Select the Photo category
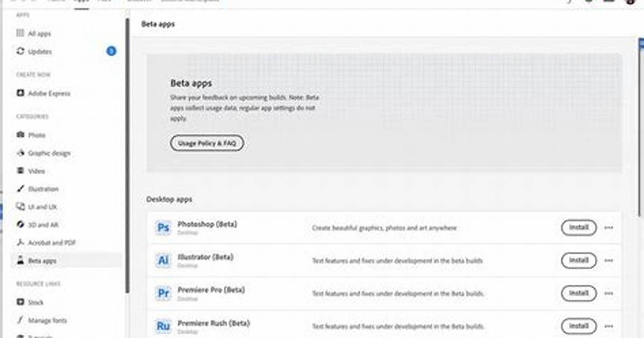644x338 pixels. (31, 135)
